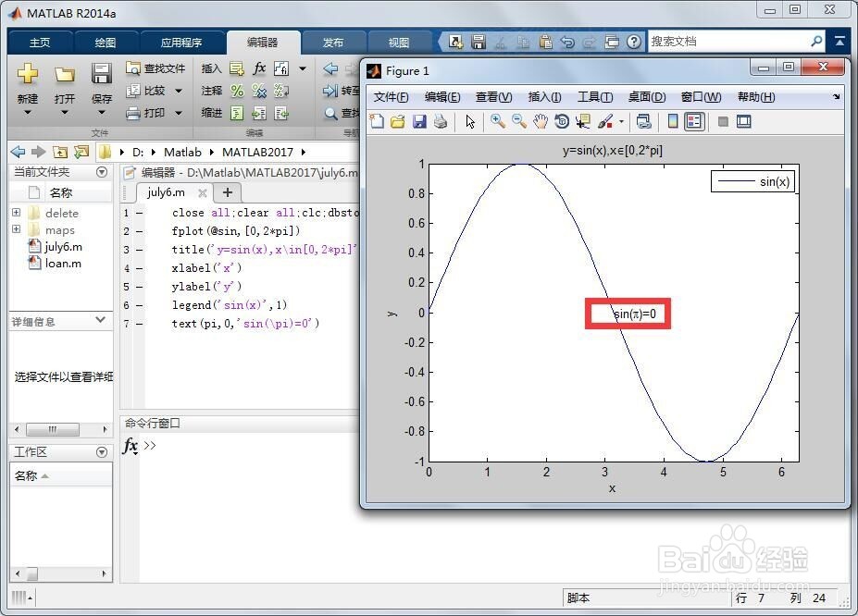Toggle the Rotate 3D tool in Figure 1
This screenshot has width=858, height=616.
coord(562,121)
